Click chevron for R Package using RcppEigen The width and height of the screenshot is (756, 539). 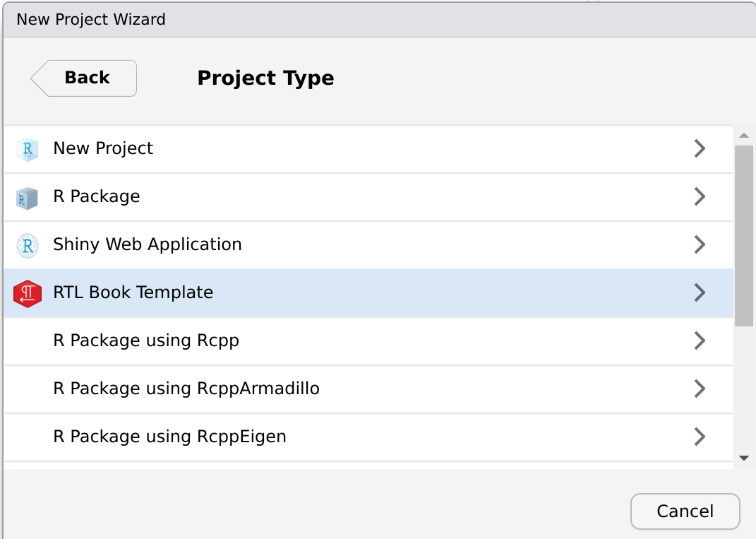700,437
